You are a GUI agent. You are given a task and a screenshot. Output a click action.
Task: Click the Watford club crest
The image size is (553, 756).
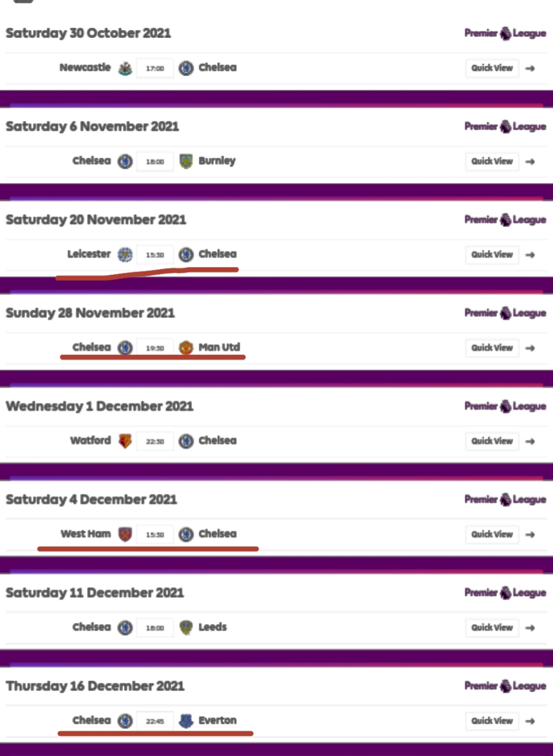click(x=125, y=441)
